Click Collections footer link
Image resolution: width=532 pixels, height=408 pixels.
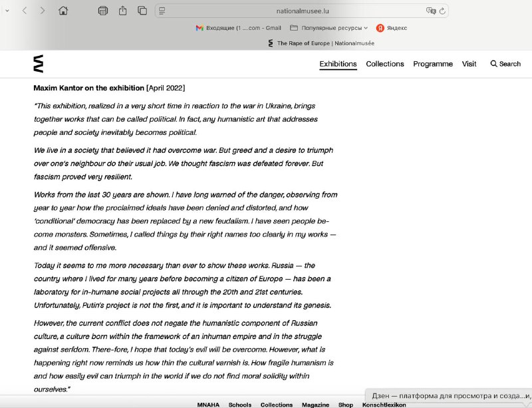click(x=277, y=405)
